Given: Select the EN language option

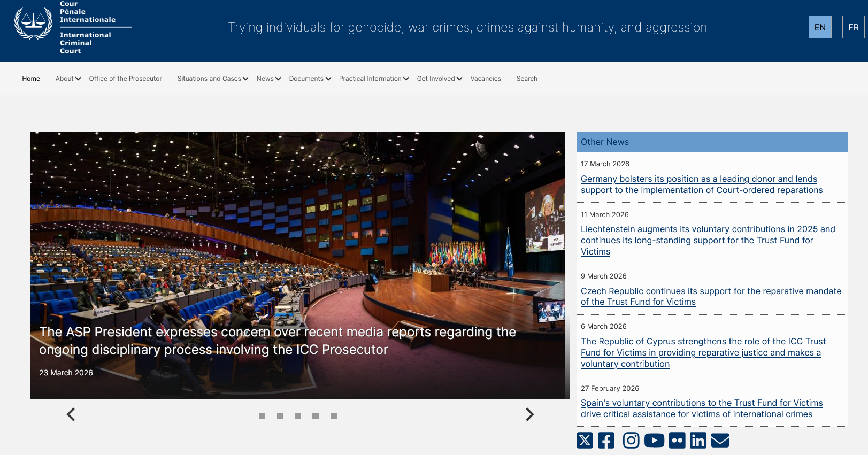Looking at the screenshot, I should (820, 27).
